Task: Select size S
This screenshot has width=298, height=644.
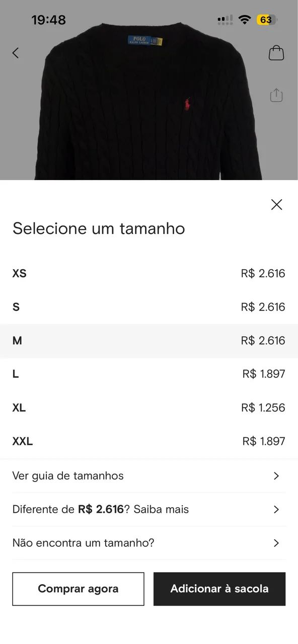Action: 149,307
